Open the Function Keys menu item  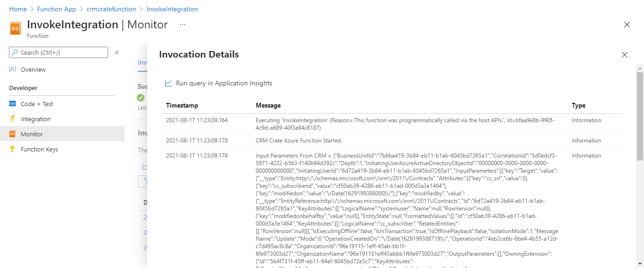(x=39, y=149)
